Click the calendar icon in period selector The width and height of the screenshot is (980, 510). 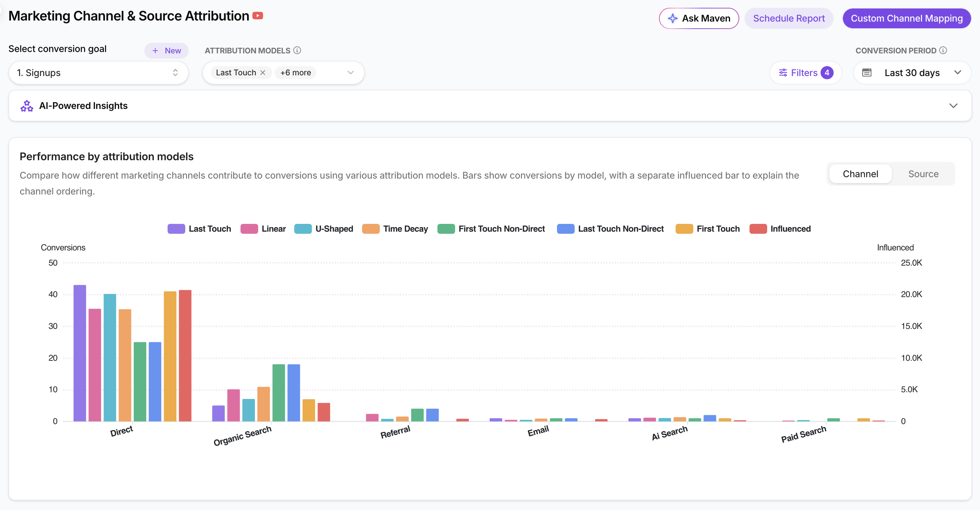tap(867, 72)
